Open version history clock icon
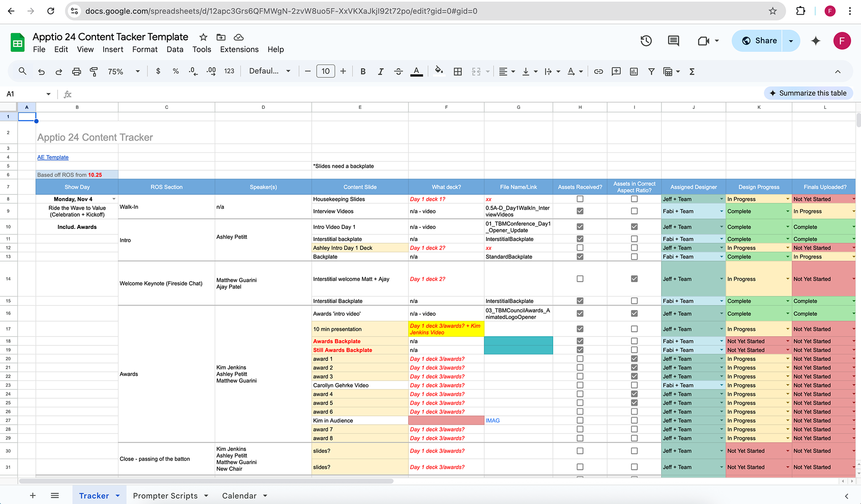The width and height of the screenshot is (861, 504). click(646, 41)
